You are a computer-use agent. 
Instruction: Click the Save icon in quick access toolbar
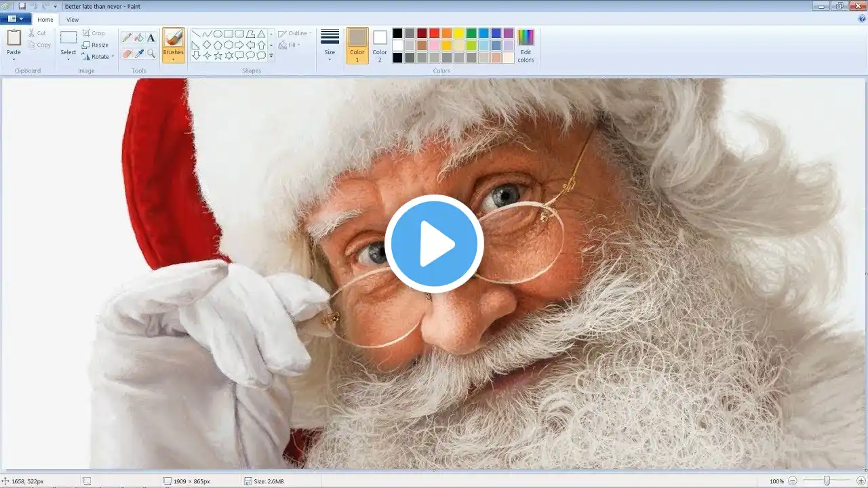point(22,6)
